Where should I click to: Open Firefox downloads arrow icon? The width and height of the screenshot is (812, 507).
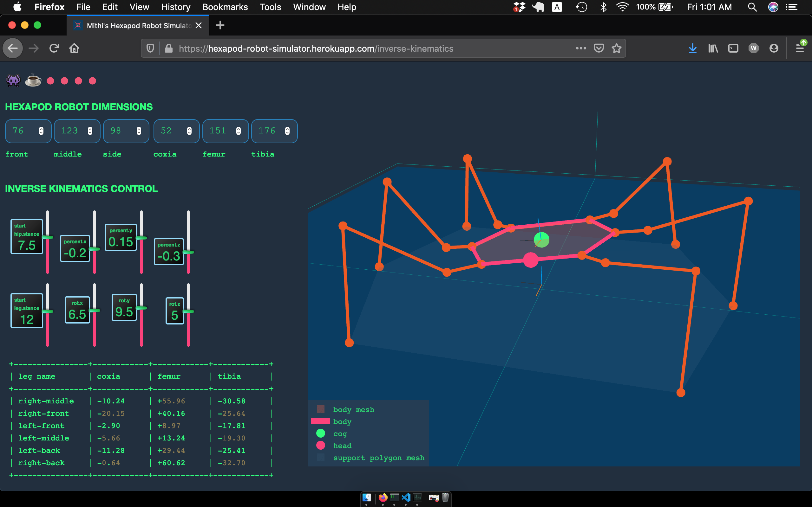point(692,48)
